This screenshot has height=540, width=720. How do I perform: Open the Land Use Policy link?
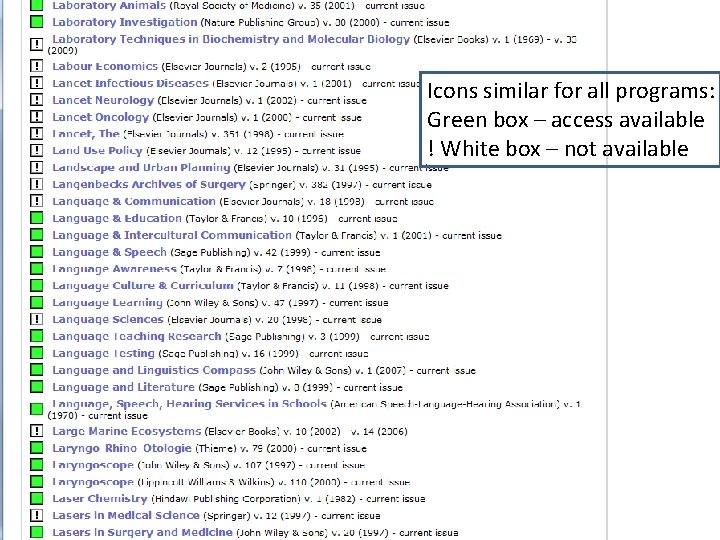[x=97, y=151]
